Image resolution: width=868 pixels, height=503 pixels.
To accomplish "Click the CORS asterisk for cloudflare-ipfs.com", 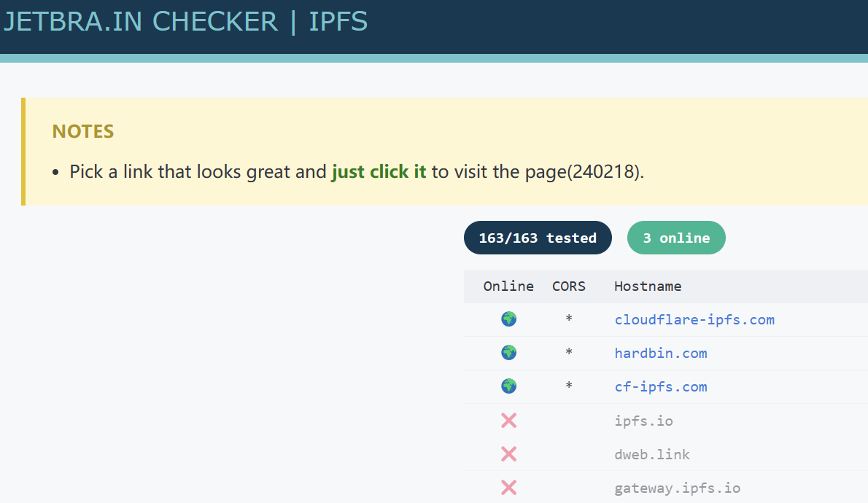I will point(569,320).
